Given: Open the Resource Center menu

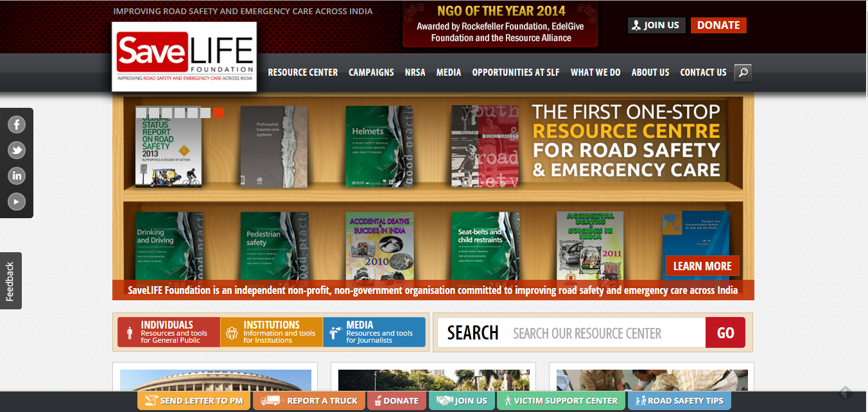Looking at the screenshot, I should click(x=302, y=73).
